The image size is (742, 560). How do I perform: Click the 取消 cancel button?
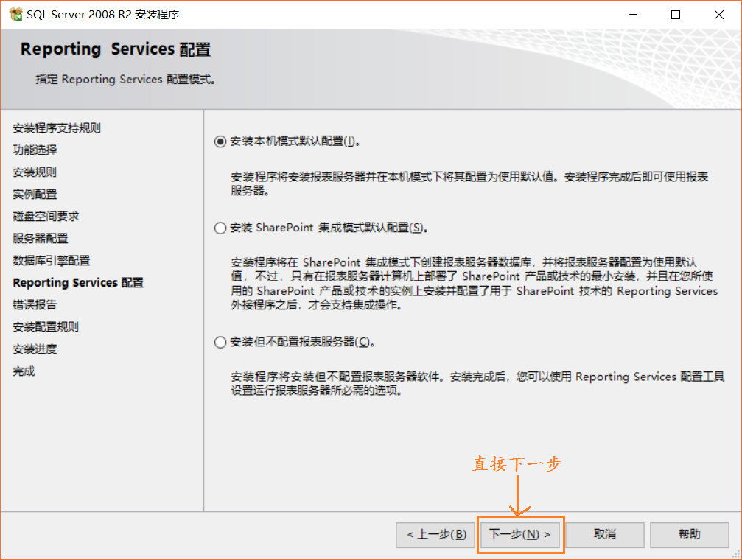[605, 535]
